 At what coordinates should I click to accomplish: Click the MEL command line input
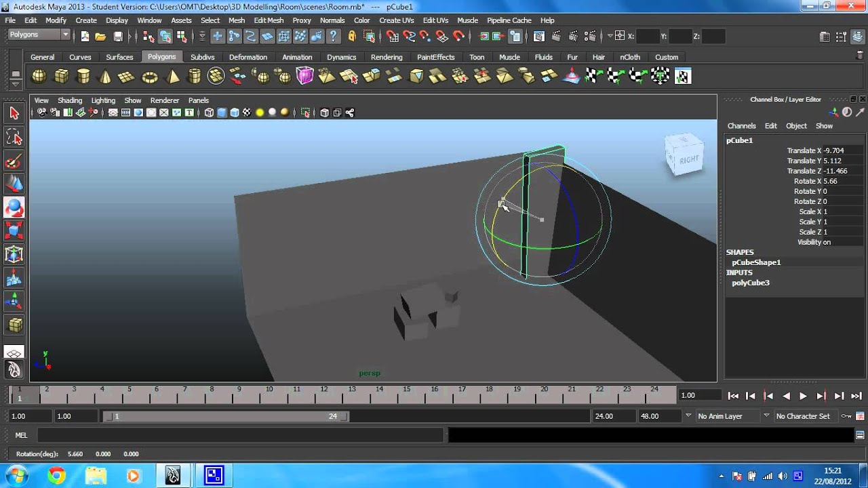pos(241,435)
